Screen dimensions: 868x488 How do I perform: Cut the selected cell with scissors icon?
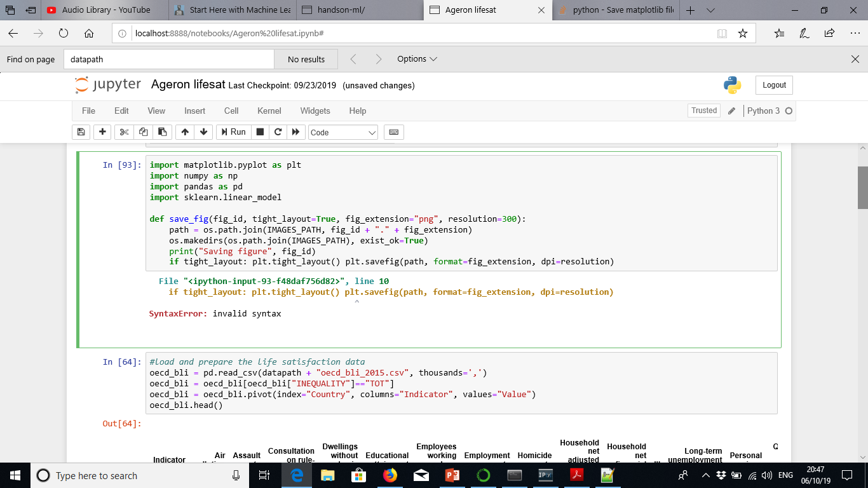(123, 132)
